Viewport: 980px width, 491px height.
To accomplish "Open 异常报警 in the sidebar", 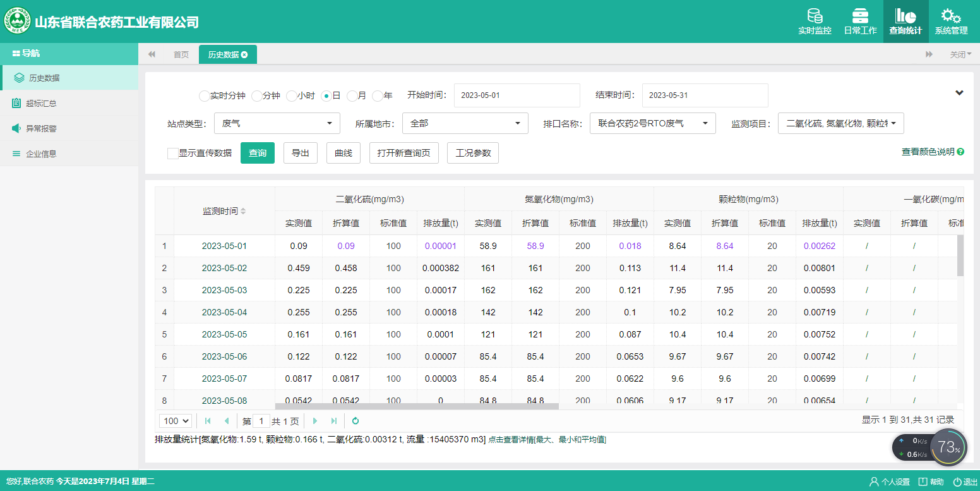I will (69, 128).
